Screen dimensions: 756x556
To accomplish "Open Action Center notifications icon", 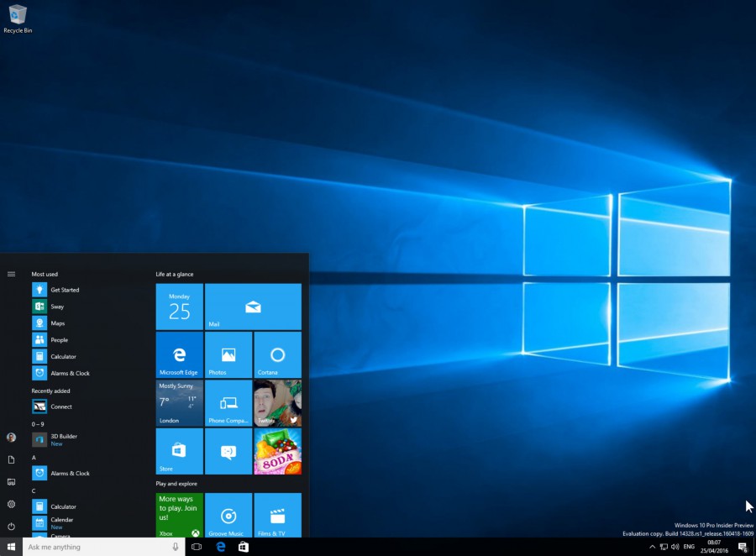I will click(x=743, y=547).
